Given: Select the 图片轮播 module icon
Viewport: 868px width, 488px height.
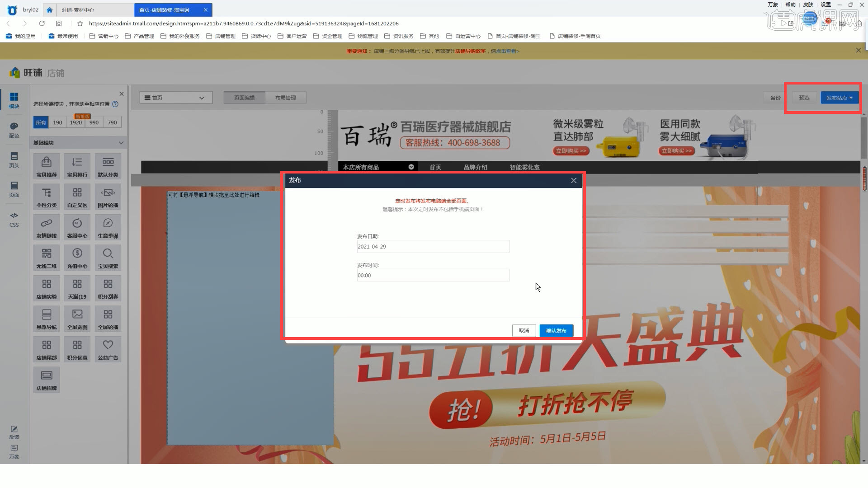Looking at the screenshot, I should tap(108, 197).
